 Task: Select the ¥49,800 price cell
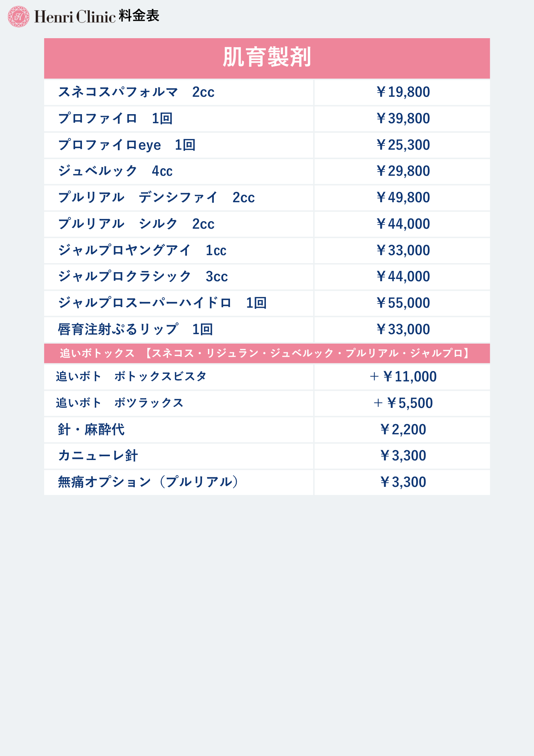point(402,198)
